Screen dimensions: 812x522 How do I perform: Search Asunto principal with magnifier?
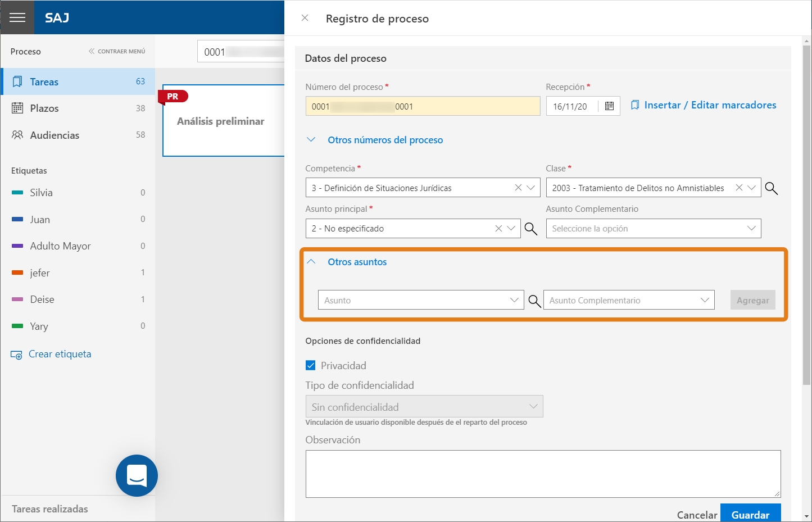pos(530,229)
